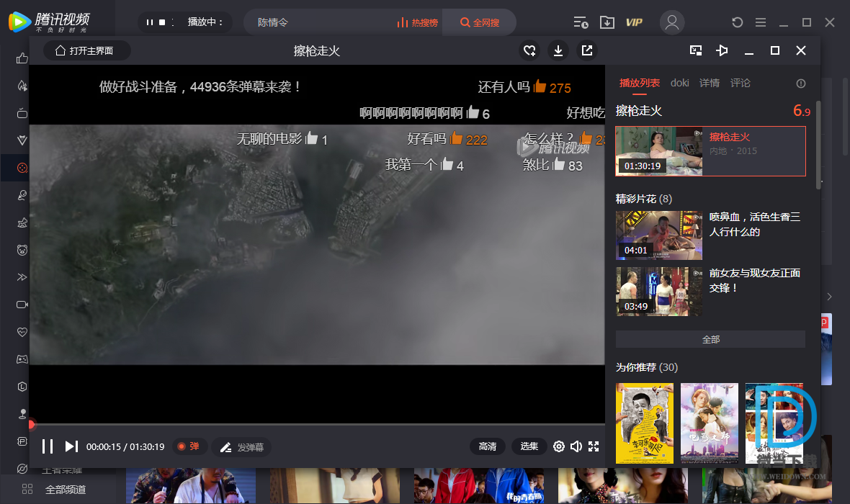Open the hamburger main menu icon
850x504 pixels.
[x=761, y=22]
